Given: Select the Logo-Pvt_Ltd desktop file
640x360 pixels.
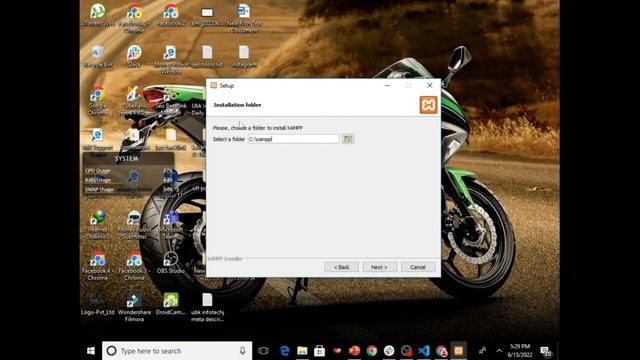Looking at the screenshot, I should 98,304.
